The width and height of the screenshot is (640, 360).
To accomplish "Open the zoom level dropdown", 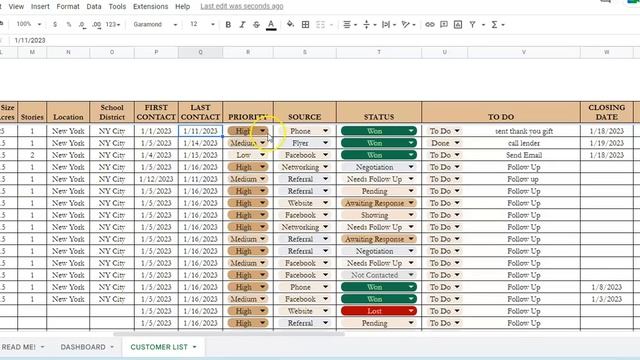I will coord(29,24).
